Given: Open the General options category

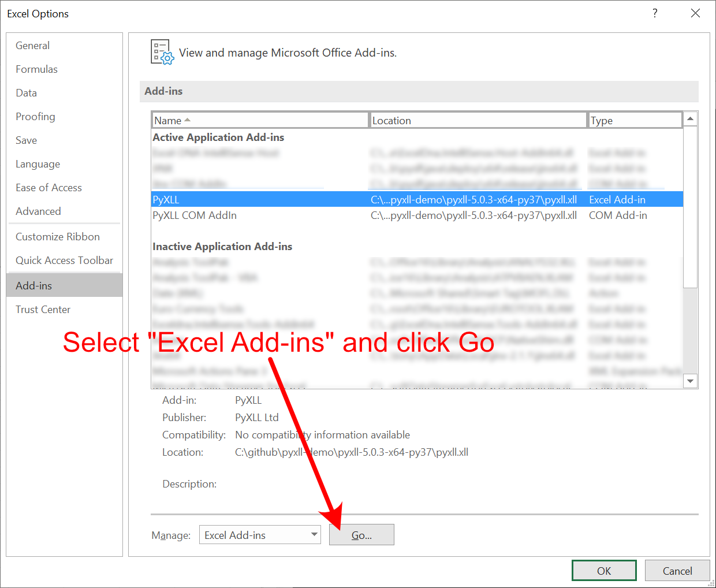Looking at the screenshot, I should pos(33,46).
